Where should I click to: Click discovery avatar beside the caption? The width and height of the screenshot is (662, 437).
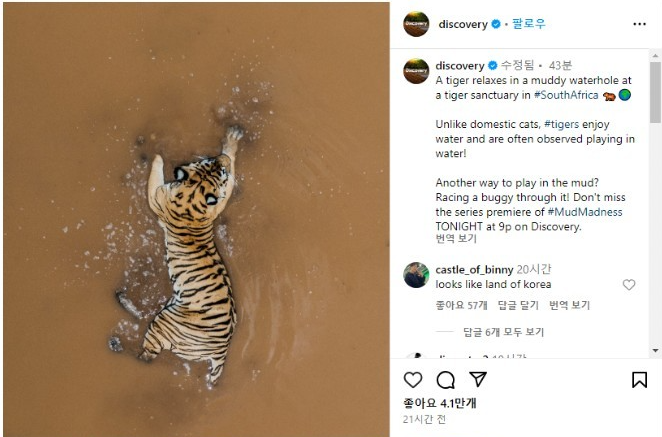click(x=416, y=71)
